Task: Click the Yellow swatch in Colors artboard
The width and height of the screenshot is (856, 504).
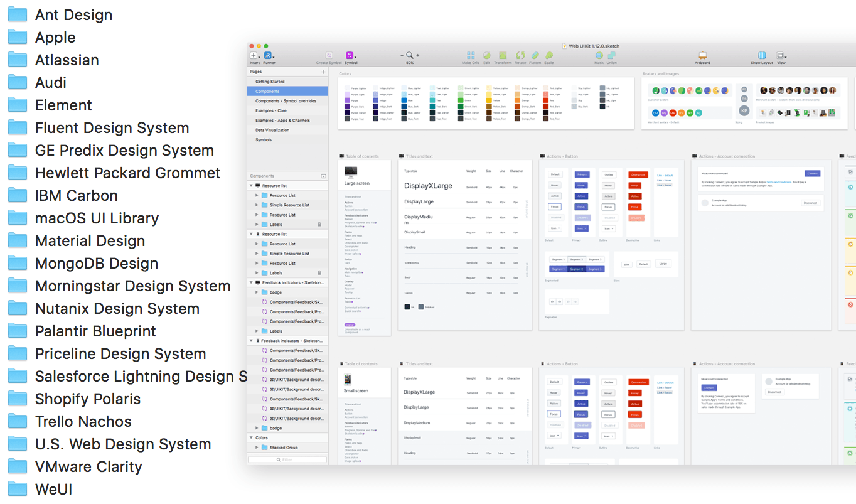Action: [x=490, y=100]
